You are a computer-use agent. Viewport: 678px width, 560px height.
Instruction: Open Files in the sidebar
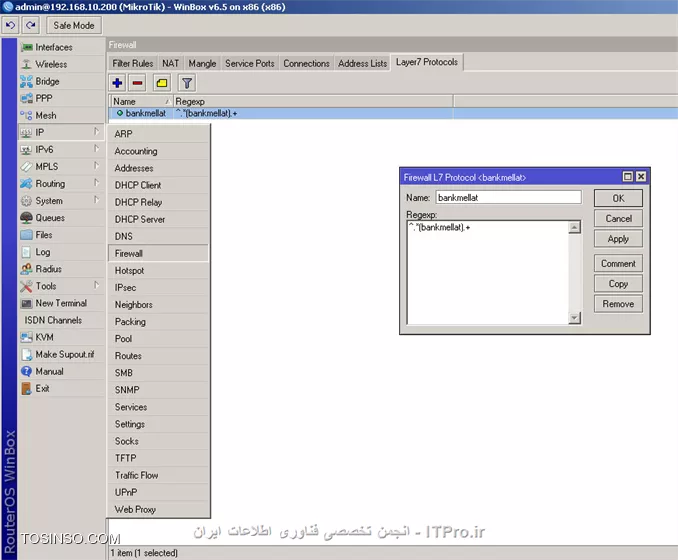click(x=61, y=235)
